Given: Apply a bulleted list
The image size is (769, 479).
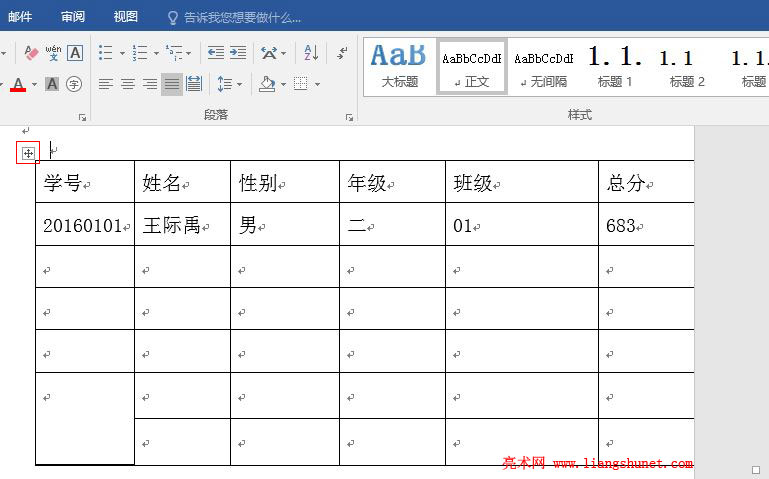Looking at the screenshot, I should tap(105, 52).
